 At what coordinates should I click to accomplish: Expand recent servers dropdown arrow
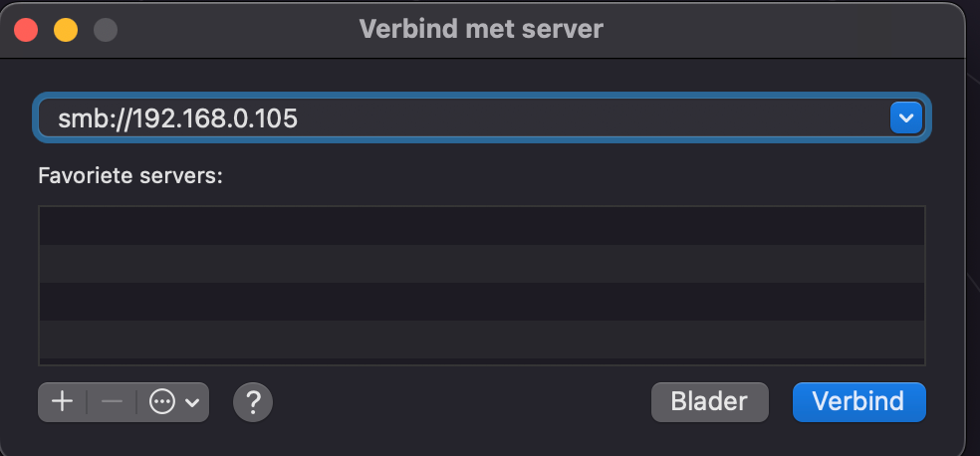click(905, 118)
